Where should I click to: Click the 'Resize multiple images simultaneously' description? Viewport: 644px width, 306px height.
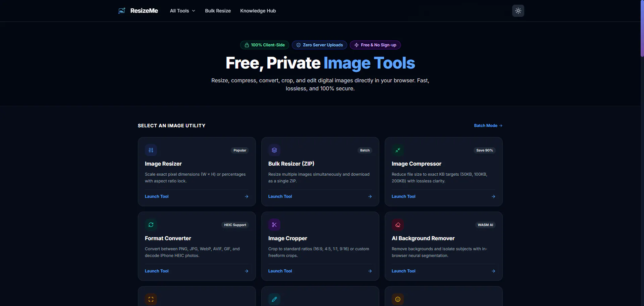(x=319, y=178)
